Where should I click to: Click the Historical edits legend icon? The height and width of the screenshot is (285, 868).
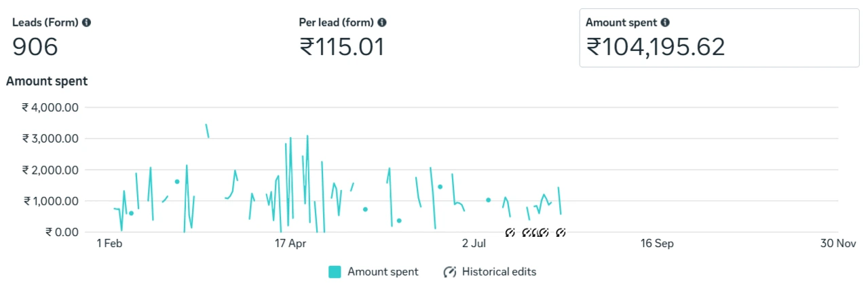449,272
